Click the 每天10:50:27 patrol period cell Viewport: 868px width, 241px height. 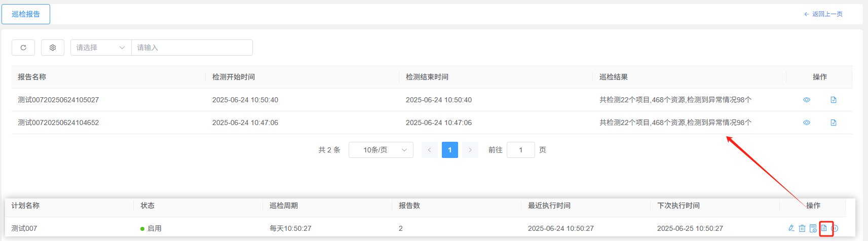(290, 228)
